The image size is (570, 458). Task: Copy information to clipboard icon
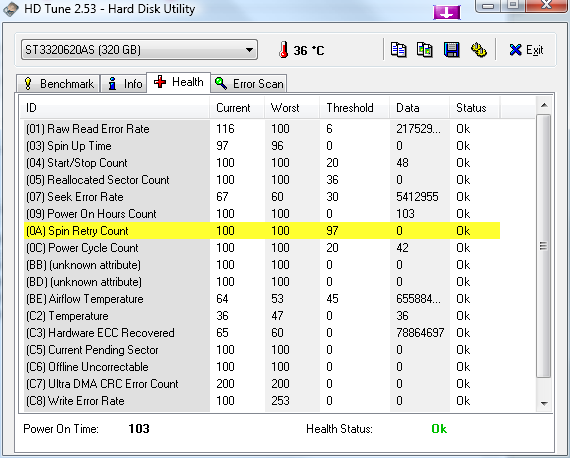[398, 50]
